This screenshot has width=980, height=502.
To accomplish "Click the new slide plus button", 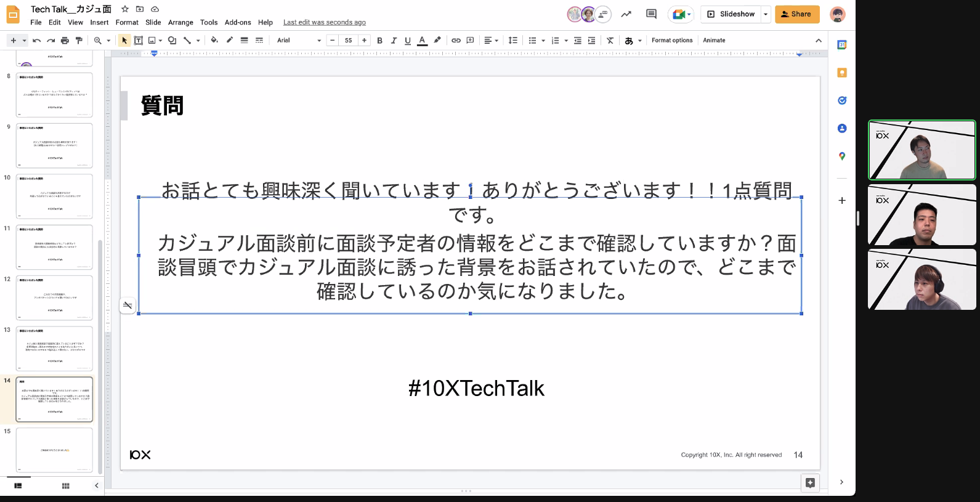I will coord(13,41).
